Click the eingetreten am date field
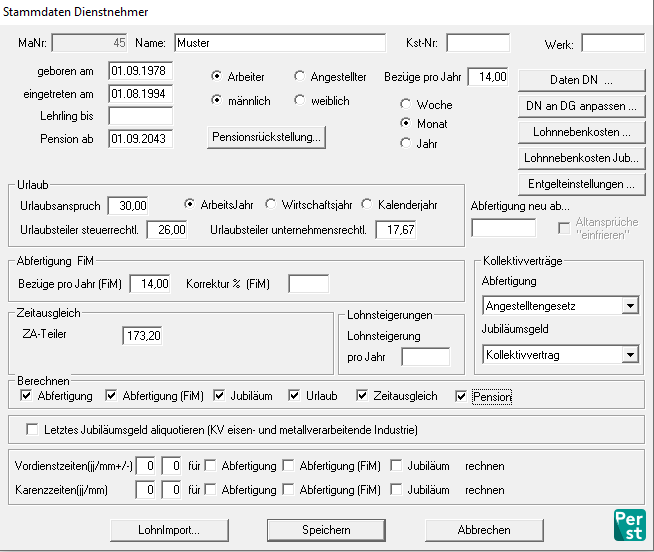 [x=141, y=94]
